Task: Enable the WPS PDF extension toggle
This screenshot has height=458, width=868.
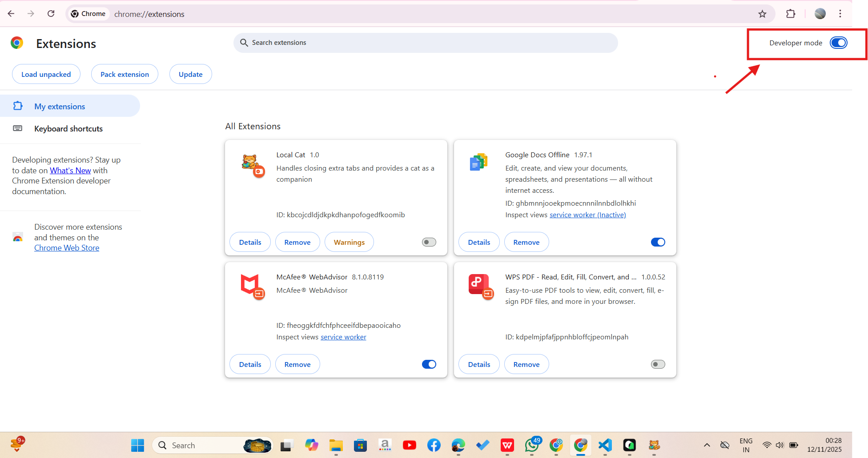Action: click(x=658, y=364)
